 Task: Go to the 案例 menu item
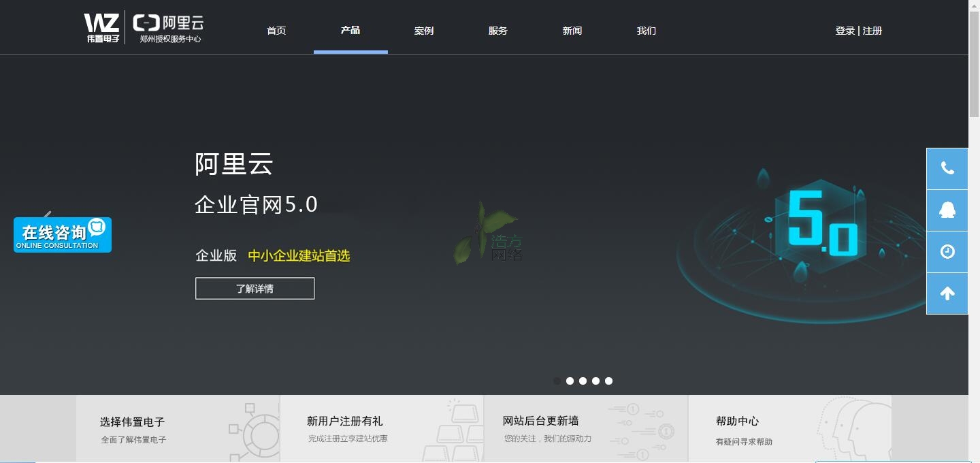click(424, 31)
